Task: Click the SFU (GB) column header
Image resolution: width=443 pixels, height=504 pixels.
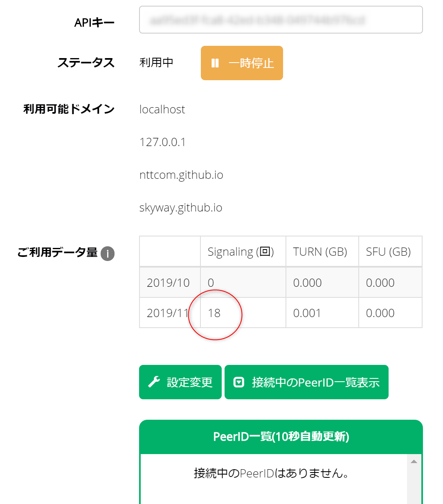Action: tap(388, 252)
